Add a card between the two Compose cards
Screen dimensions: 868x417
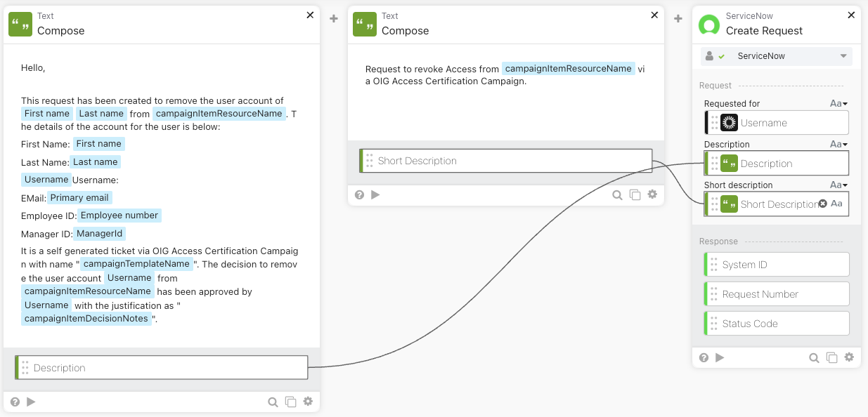point(334,18)
